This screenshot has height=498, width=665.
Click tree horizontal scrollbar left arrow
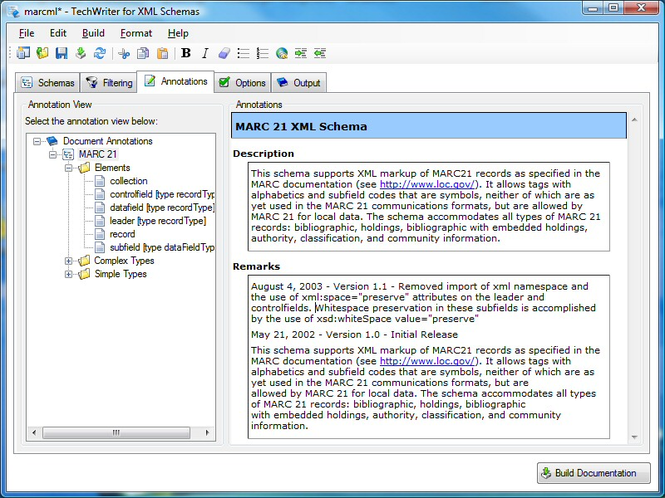(34, 433)
